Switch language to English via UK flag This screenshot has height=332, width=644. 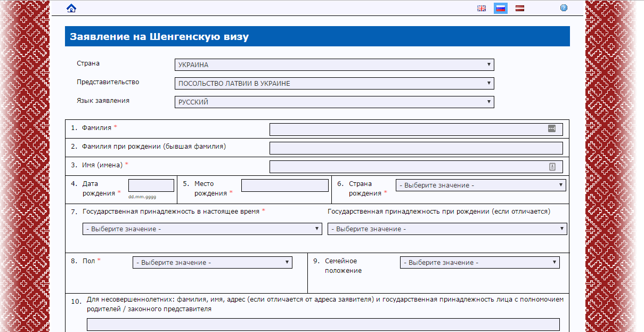coord(482,8)
